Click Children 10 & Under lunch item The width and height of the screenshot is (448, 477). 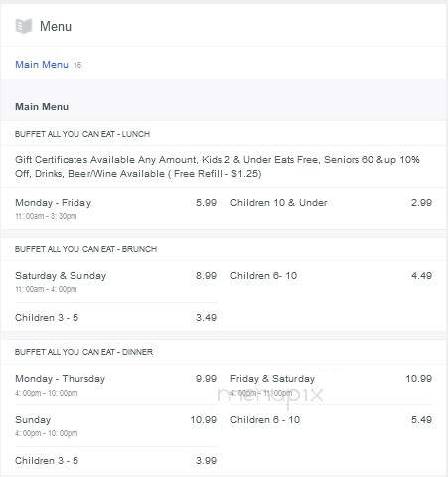pos(331,203)
